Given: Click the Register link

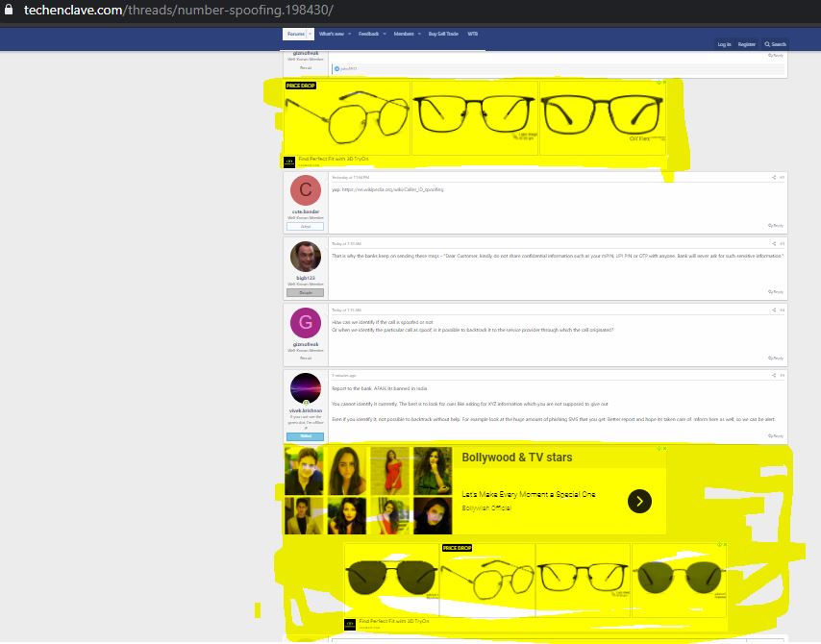Looking at the screenshot, I should [747, 44].
